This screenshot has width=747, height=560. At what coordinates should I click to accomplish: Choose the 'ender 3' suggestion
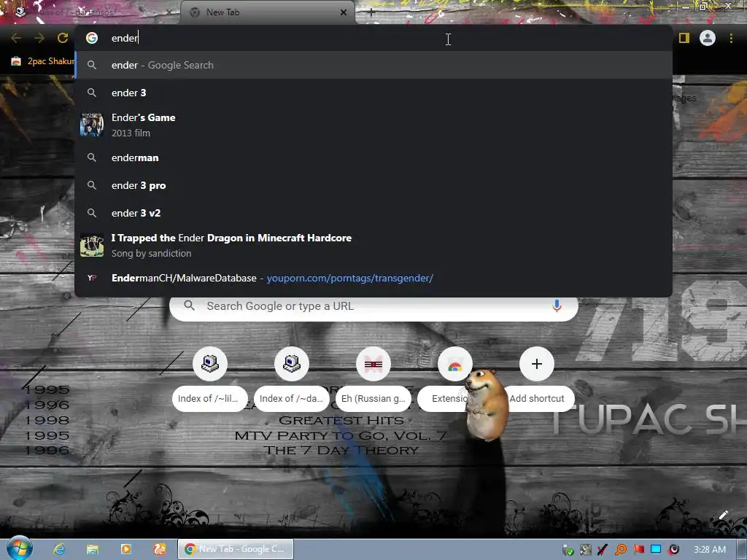point(373,93)
